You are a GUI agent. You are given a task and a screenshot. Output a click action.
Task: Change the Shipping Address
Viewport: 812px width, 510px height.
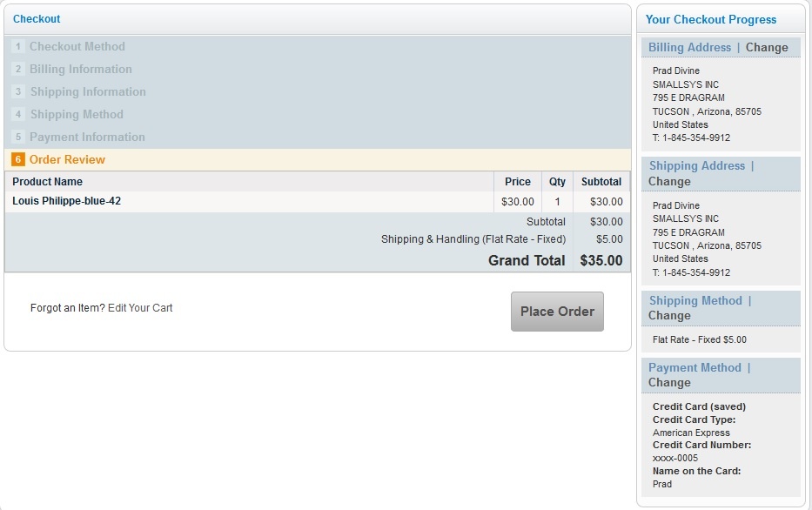668,182
